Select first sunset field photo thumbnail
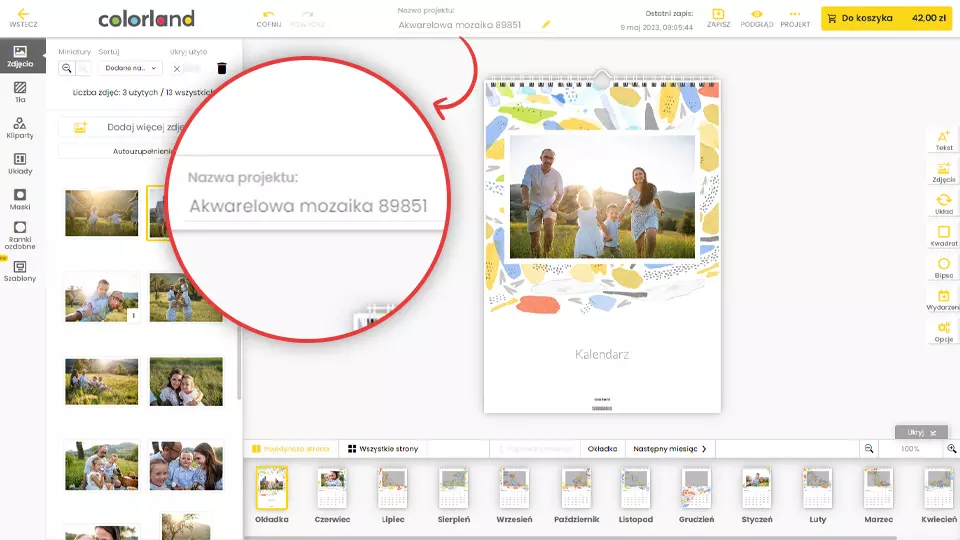The height and width of the screenshot is (540, 960). click(x=102, y=212)
